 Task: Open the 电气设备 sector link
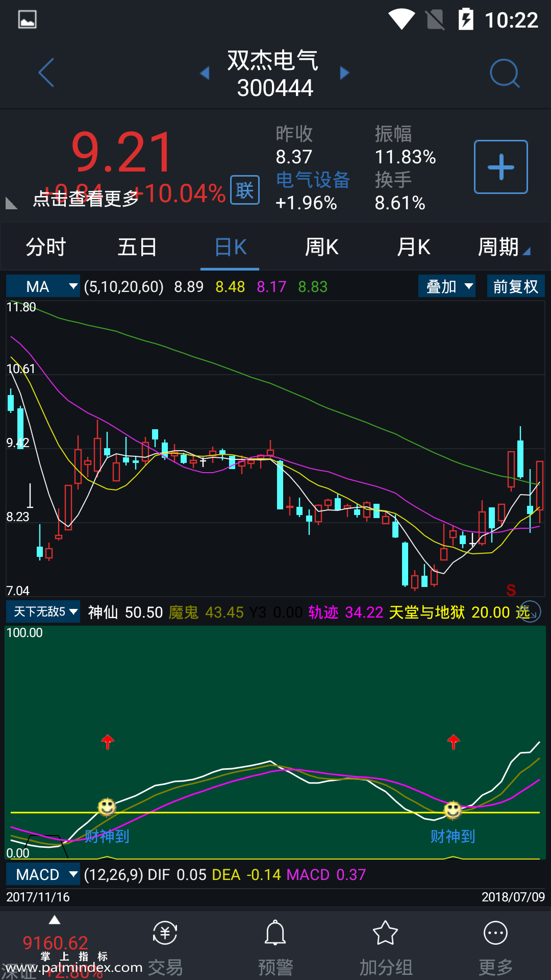coord(312,180)
